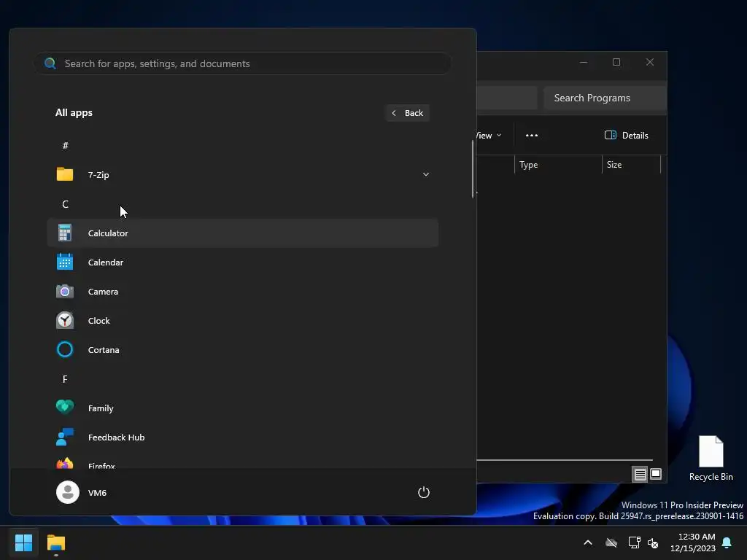The width and height of the screenshot is (747, 560).
Task: Click the VM6 user avatar
Action: tap(68, 492)
